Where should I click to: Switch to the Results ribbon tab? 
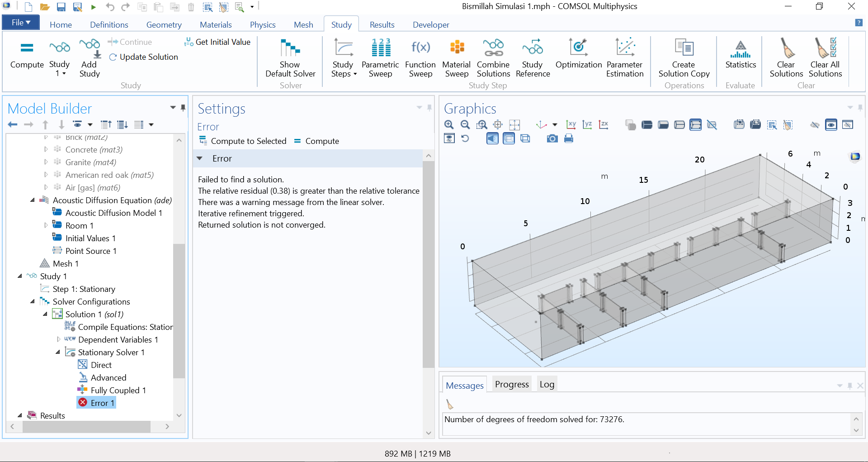[x=382, y=25]
